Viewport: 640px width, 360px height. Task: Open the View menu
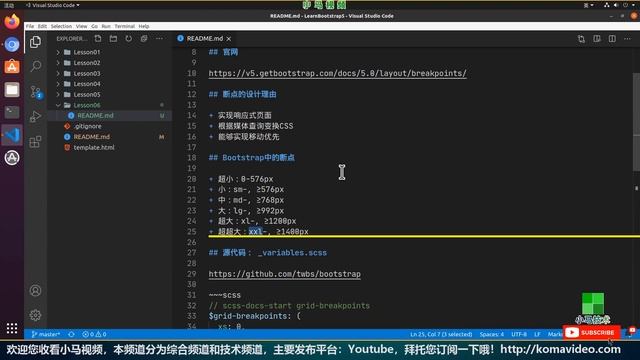tap(82, 26)
